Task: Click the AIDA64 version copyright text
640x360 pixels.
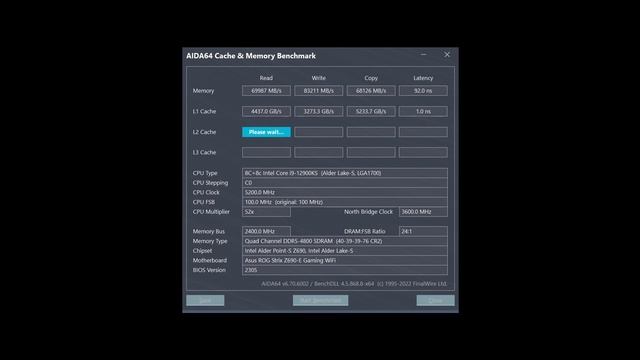Action: click(354, 284)
